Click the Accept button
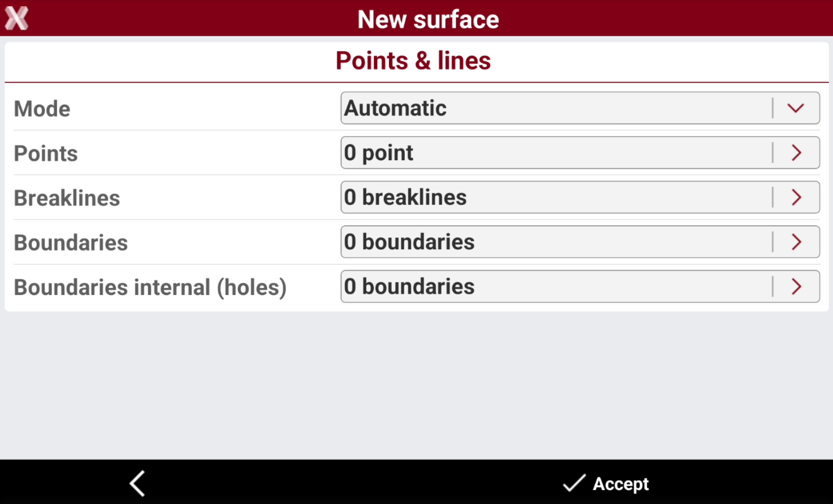This screenshot has width=833, height=504. 606,483
